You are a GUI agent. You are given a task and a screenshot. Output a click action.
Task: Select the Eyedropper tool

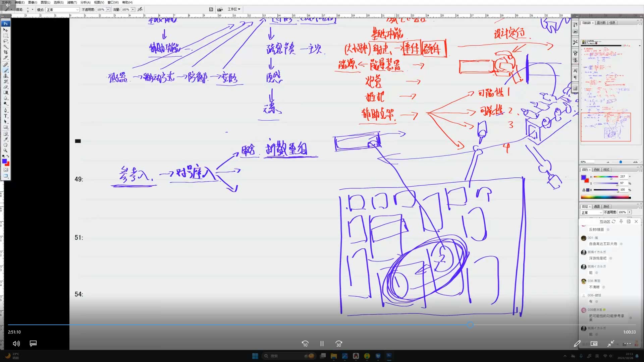pos(5,139)
